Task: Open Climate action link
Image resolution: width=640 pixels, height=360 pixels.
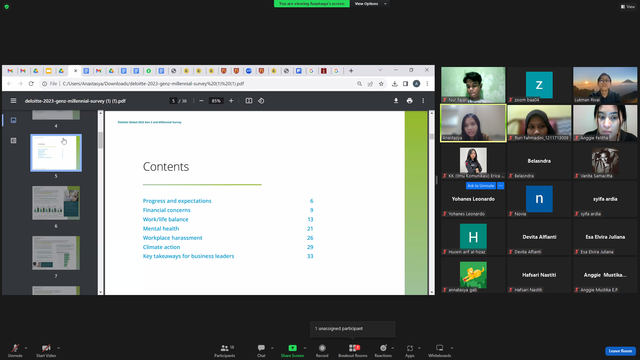Action: (x=161, y=247)
